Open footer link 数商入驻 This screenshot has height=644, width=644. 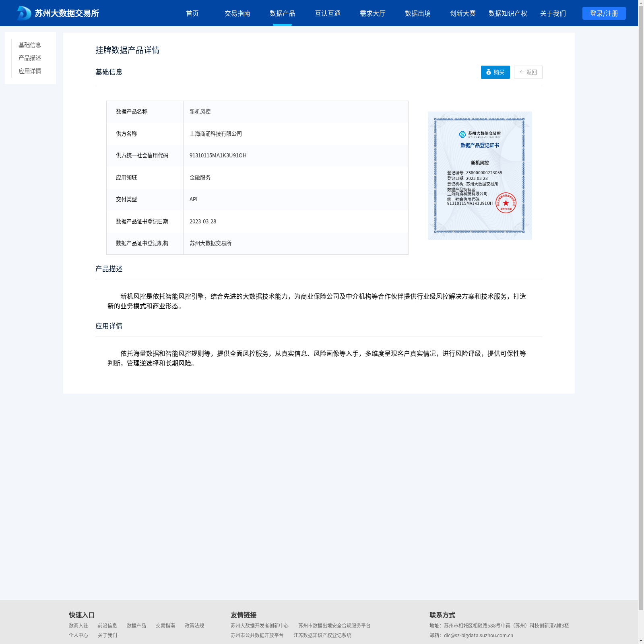78,625
